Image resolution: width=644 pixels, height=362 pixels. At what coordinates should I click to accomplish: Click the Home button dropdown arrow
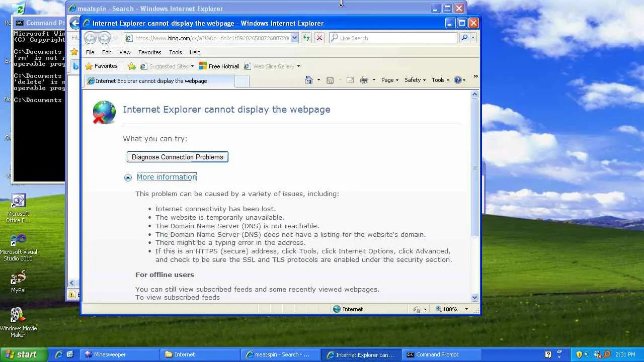[318, 80]
